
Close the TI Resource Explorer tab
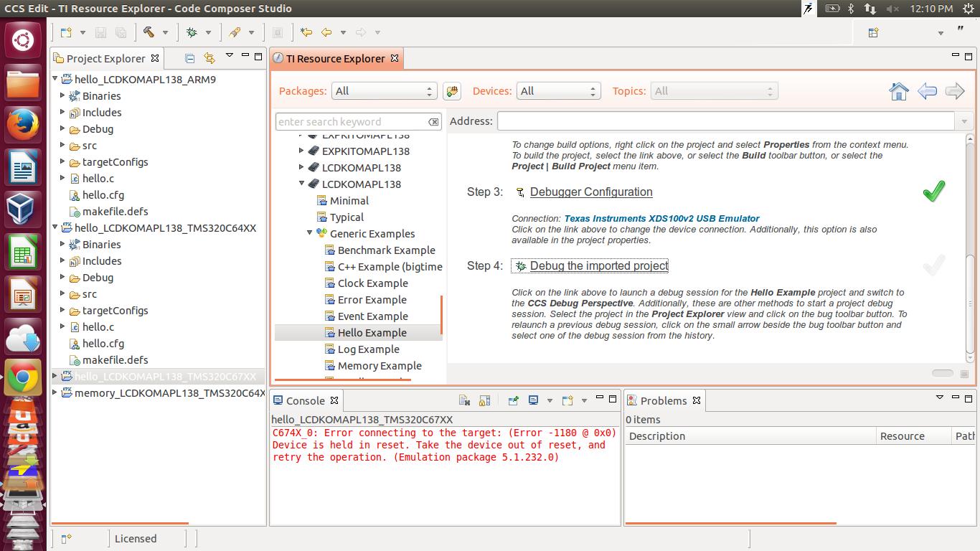coord(395,58)
